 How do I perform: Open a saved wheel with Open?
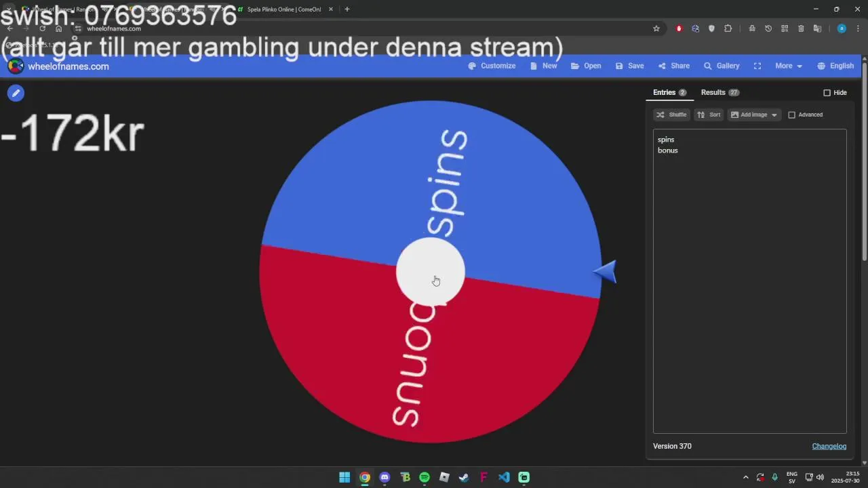coord(586,66)
